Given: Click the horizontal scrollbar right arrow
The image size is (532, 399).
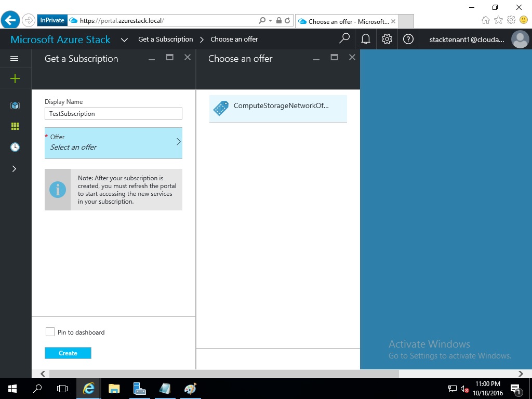Looking at the screenshot, I should [x=521, y=374].
